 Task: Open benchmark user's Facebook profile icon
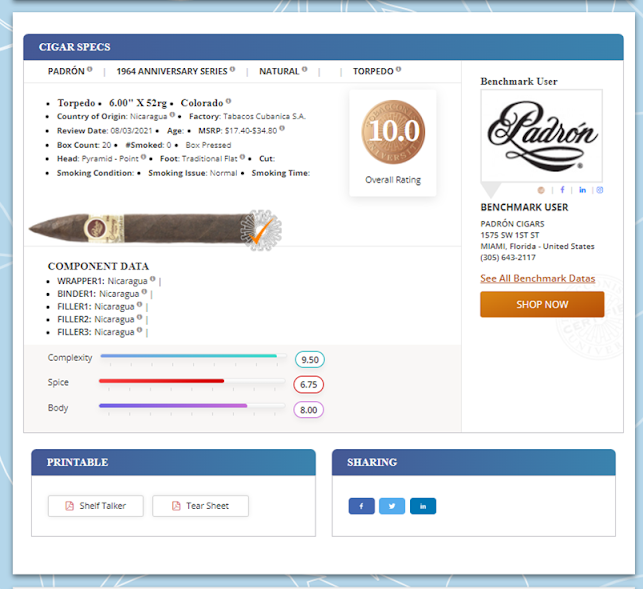[x=562, y=189]
